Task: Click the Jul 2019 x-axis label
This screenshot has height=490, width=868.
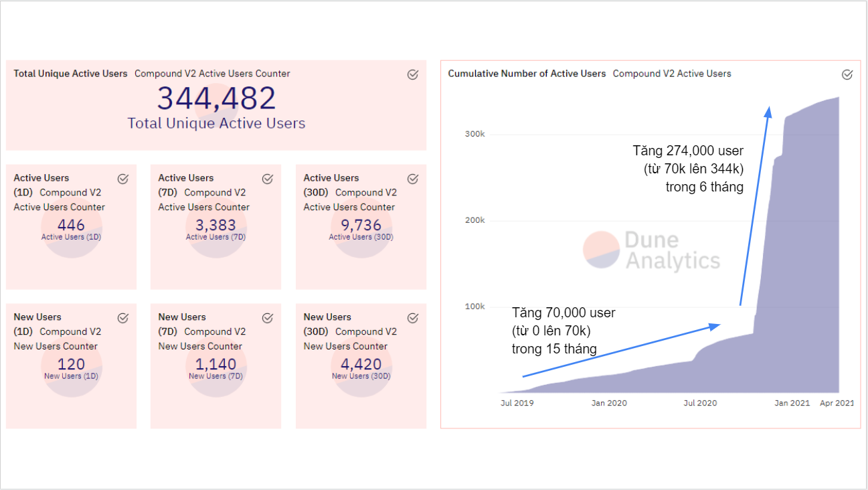Action: click(x=517, y=403)
